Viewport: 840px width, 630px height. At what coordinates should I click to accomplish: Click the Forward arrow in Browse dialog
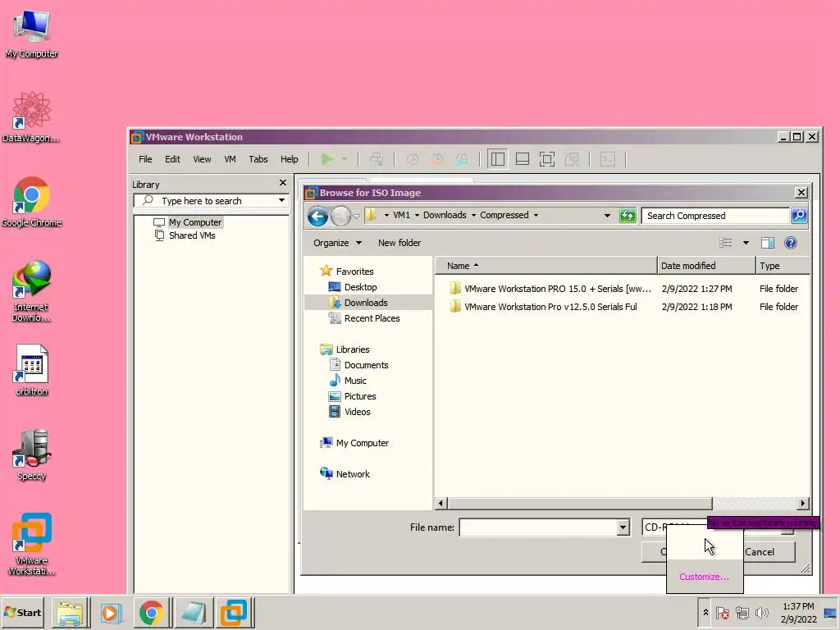[x=340, y=217]
